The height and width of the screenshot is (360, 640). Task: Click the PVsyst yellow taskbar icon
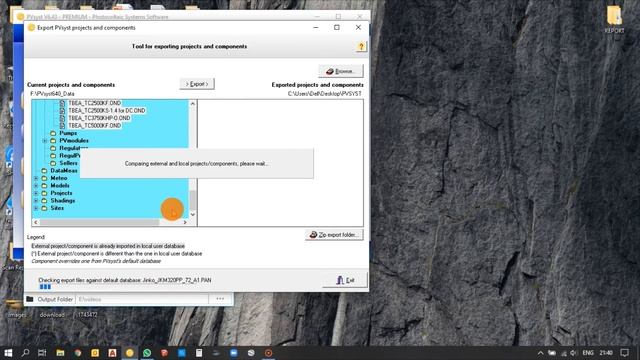pos(129,353)
